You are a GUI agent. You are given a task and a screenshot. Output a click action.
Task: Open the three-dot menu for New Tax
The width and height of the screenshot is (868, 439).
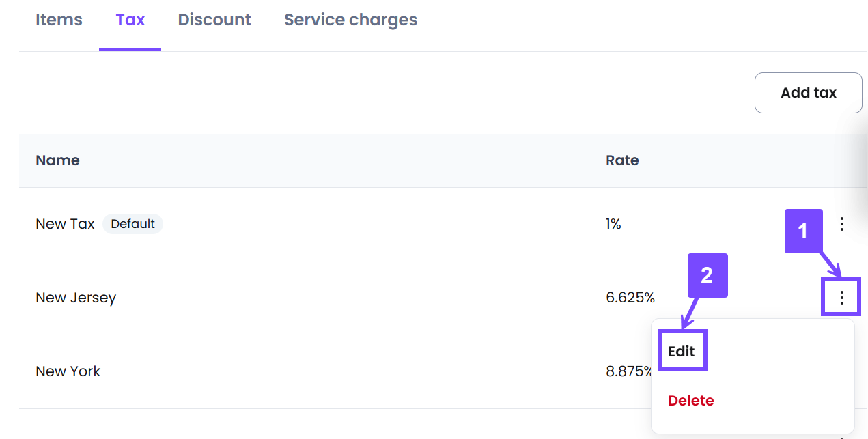842,223
